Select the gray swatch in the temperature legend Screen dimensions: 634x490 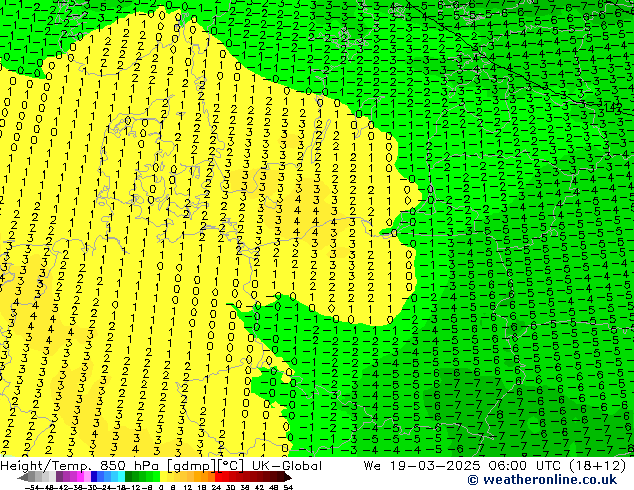pos(32,477)
